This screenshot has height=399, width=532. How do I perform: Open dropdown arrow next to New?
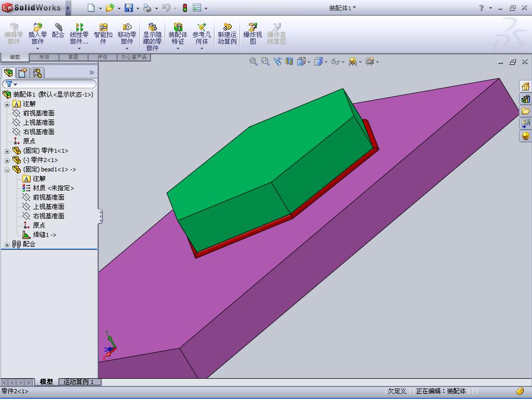click(x=100, y=8)
